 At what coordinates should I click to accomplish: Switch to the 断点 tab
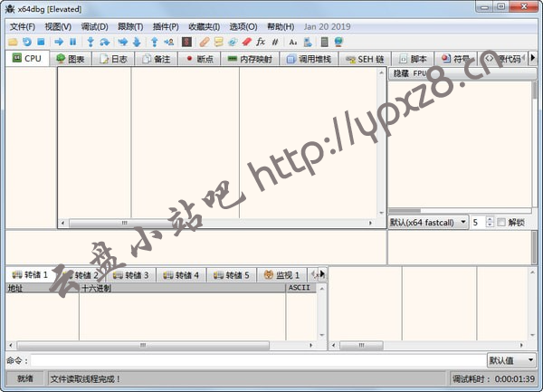pos(199,59)
